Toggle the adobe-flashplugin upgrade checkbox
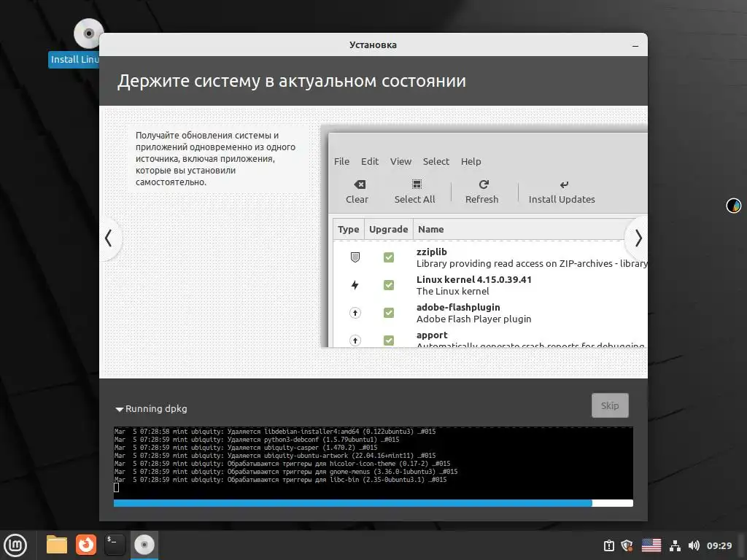Image resolution: width=747 pixels, height=560 pixels. tap(389, 313)
